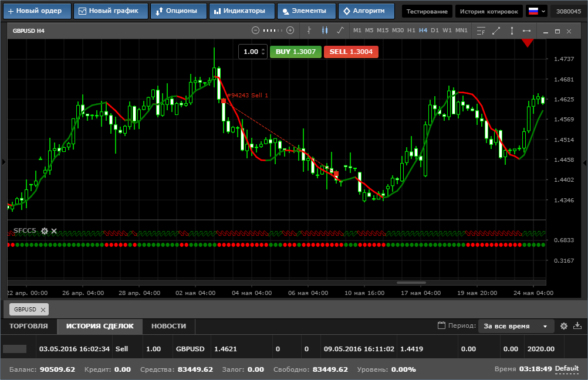The width and height of the screenshot is (588, 380).
Task: Open the Опционы menu
Action: point(178,11)
